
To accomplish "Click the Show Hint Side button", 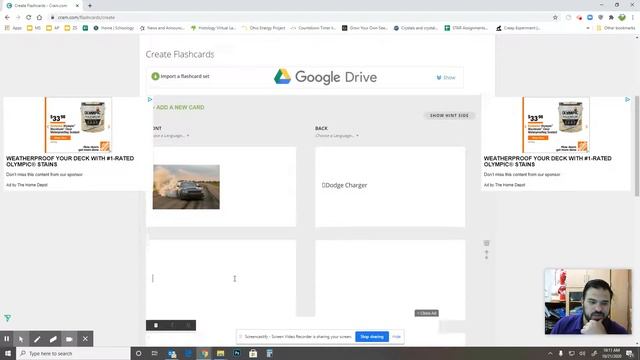I will [449, 116].
